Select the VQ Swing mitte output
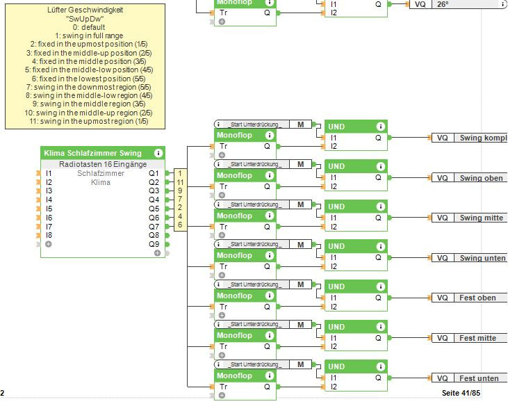508x420 pixels. pyautogui.click(x=470, y=218)
